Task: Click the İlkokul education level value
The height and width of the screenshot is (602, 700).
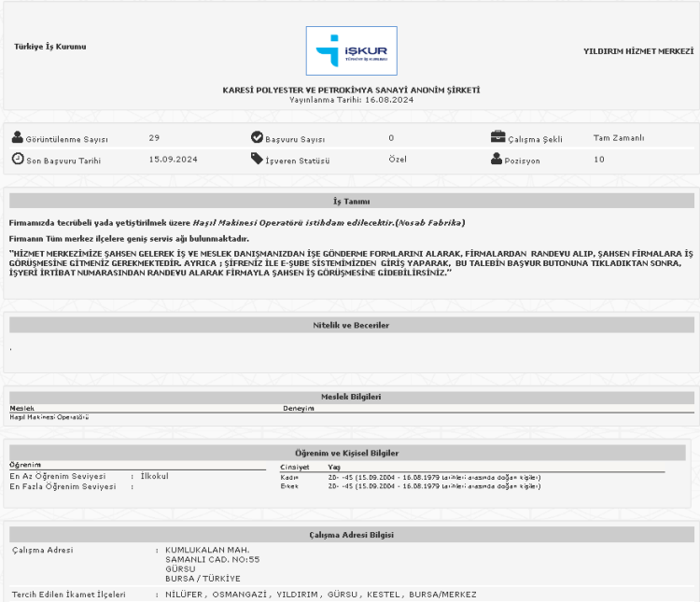Action: [154, 476]
